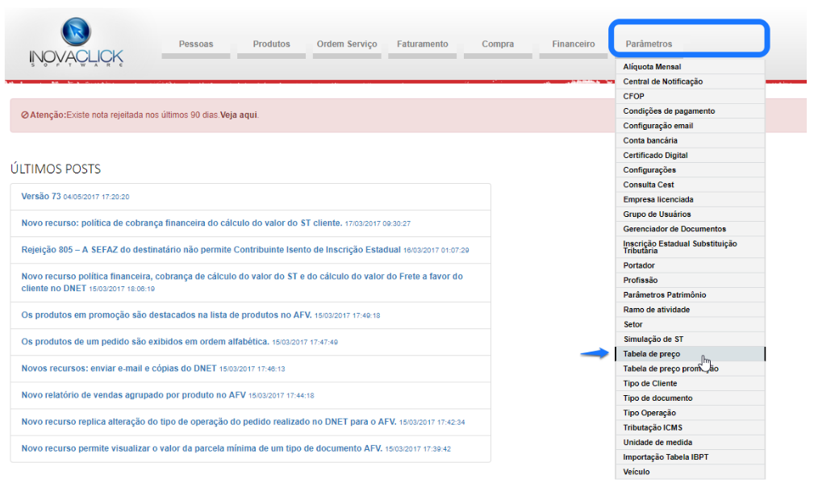Select Condições de pagamento option
Image resolution: width=839 pixels, height=504 pixels.
pyautogui.click(x=669, y=111)
